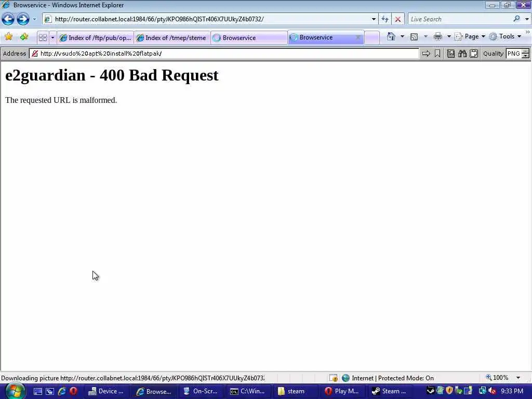532x399 pixels.
Task: Open the search provider dropdown arrow
Action: [x=527, y=19]
